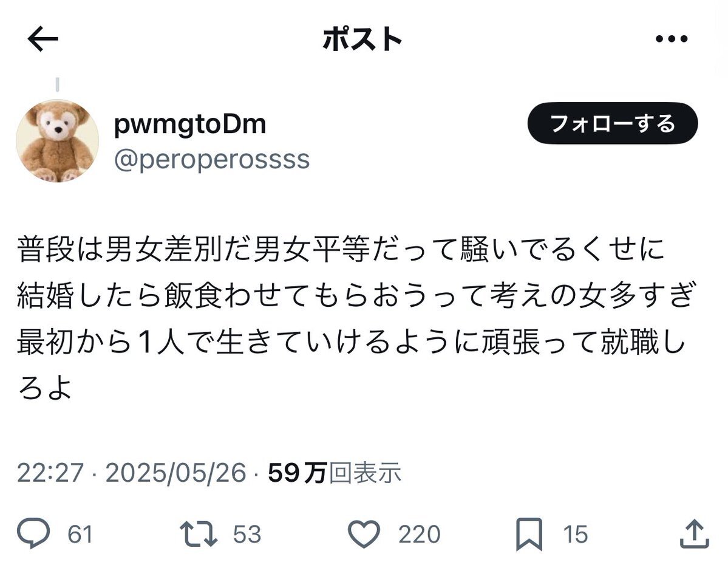Screen dimensions: 728x565
Task: View the 61 replies count
Action: click(x=80, y=535)
